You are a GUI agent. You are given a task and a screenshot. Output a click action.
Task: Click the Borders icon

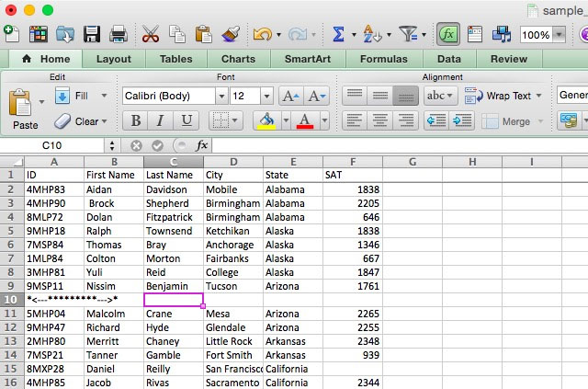(220, 120)
